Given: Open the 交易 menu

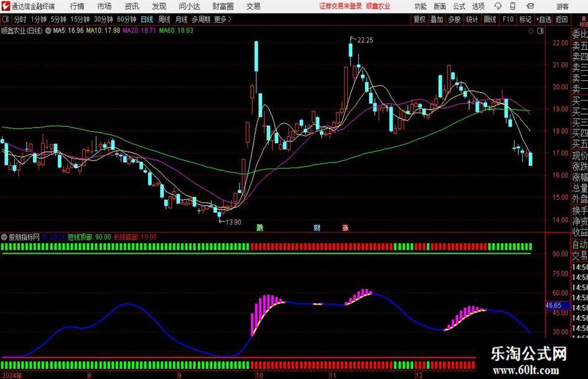Looking at the screenshot, I should (x=253, y=6).
